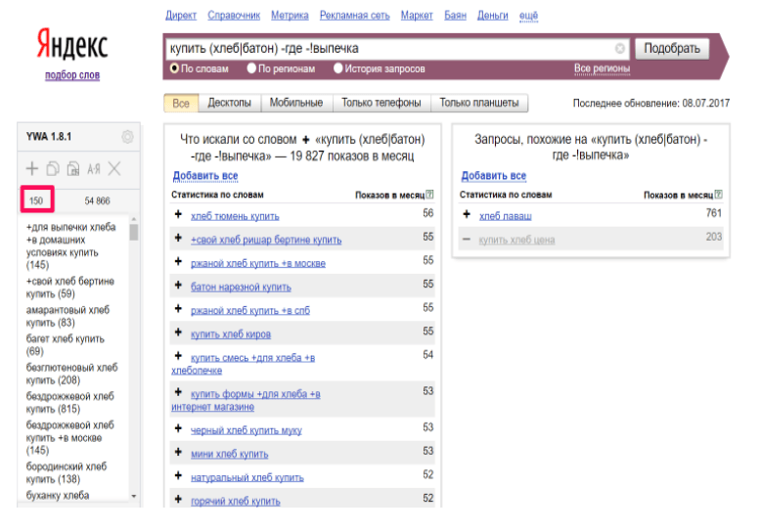Click the Яндекс logo

pos(72,44)
